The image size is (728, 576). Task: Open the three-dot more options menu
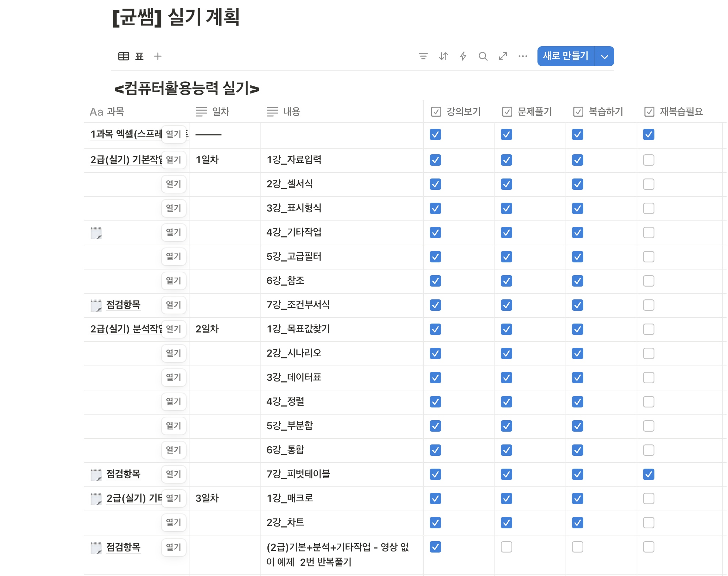(x=523, y=56)
